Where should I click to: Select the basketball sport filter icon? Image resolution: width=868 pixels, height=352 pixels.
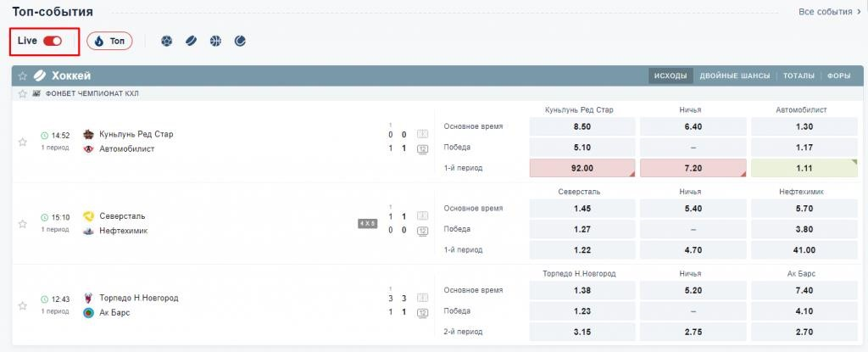click(215, 41)
